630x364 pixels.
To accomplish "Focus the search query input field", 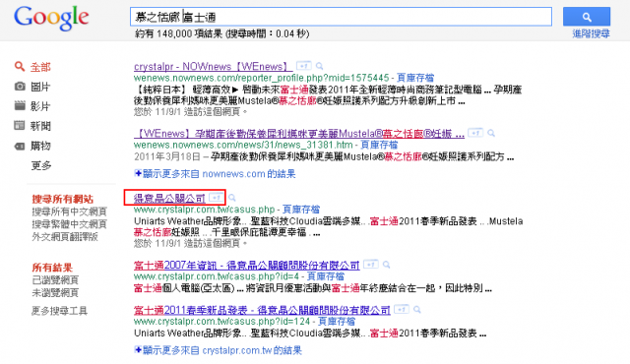I will [341, 17].
